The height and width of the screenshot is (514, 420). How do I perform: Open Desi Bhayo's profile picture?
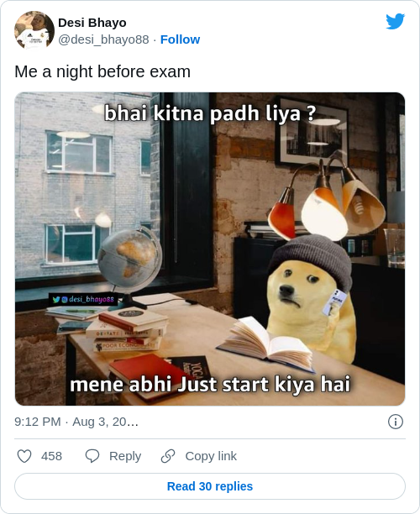(x=34, y=30)
